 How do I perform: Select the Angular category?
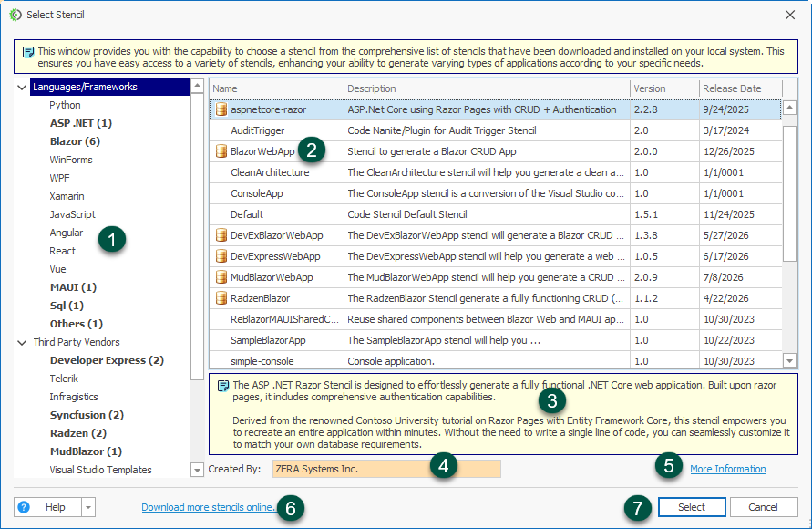(67, 233)
